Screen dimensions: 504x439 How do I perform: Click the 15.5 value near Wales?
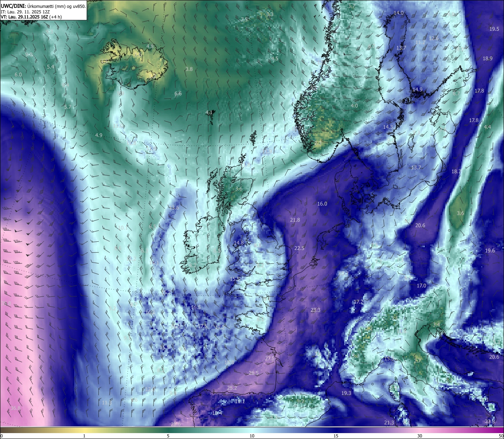pos(235,279)
